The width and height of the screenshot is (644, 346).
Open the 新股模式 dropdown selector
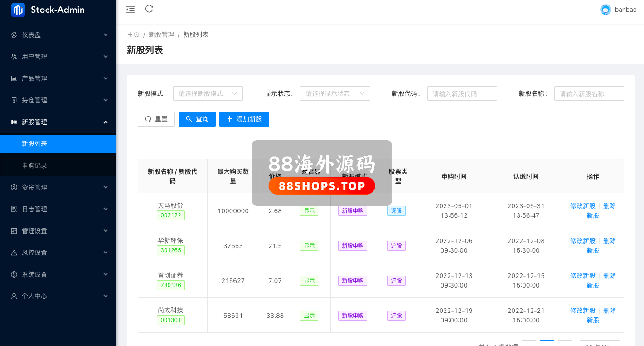coord(208,93)
